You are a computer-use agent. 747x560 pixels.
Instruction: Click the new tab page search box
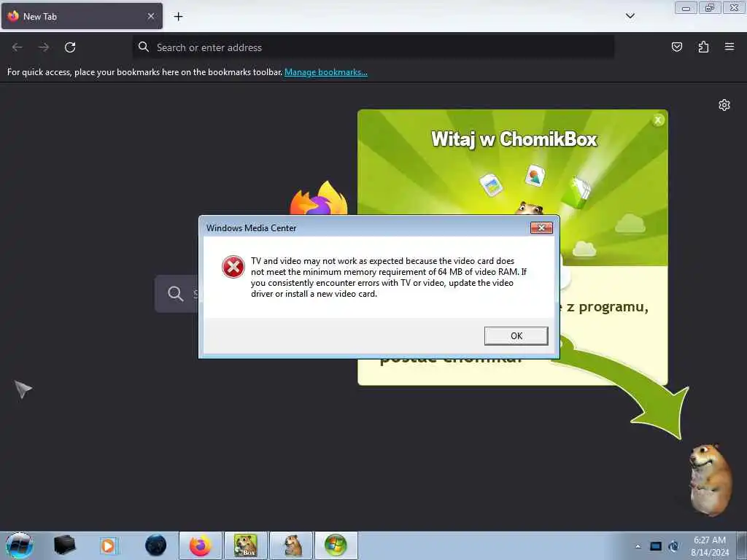pyautogui.click(x=177, y=294)
